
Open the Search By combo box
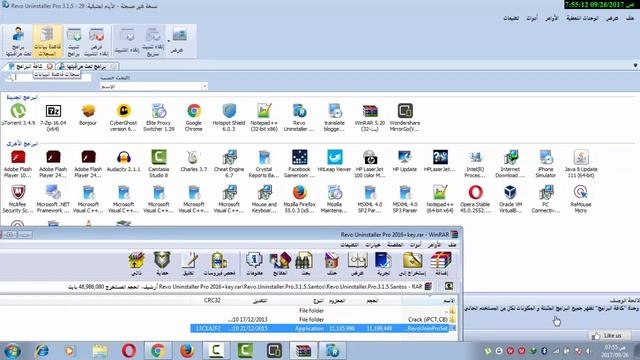[x=154, y=87]
